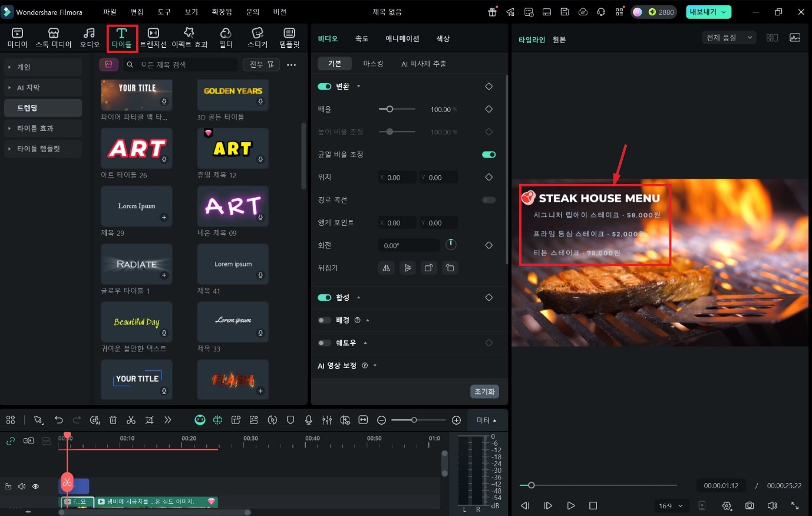
Task: Click the Reset (초기화) button
Action: pos(484,392)
